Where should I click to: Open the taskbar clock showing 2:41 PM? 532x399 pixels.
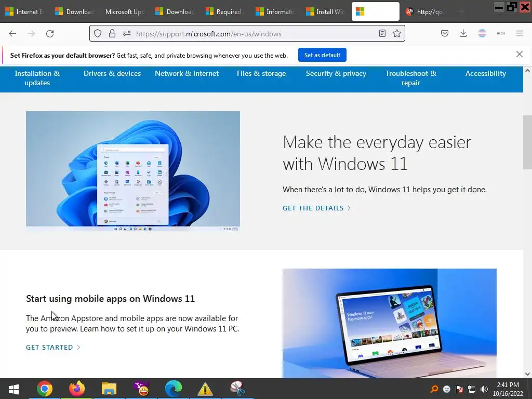pos(508,389)
